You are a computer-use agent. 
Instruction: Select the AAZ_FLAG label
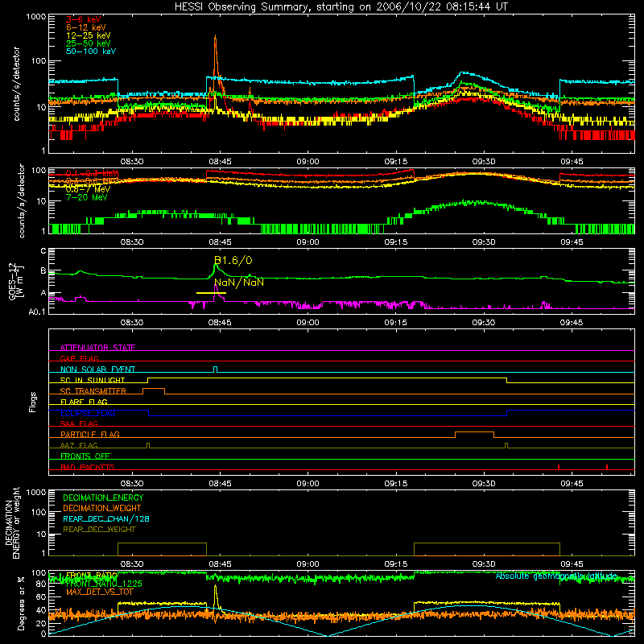79,445
